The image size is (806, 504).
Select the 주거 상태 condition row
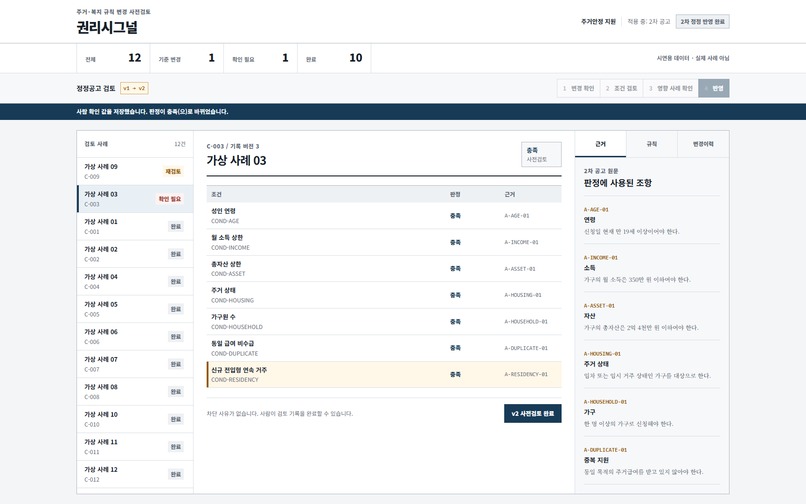point(384,295)
